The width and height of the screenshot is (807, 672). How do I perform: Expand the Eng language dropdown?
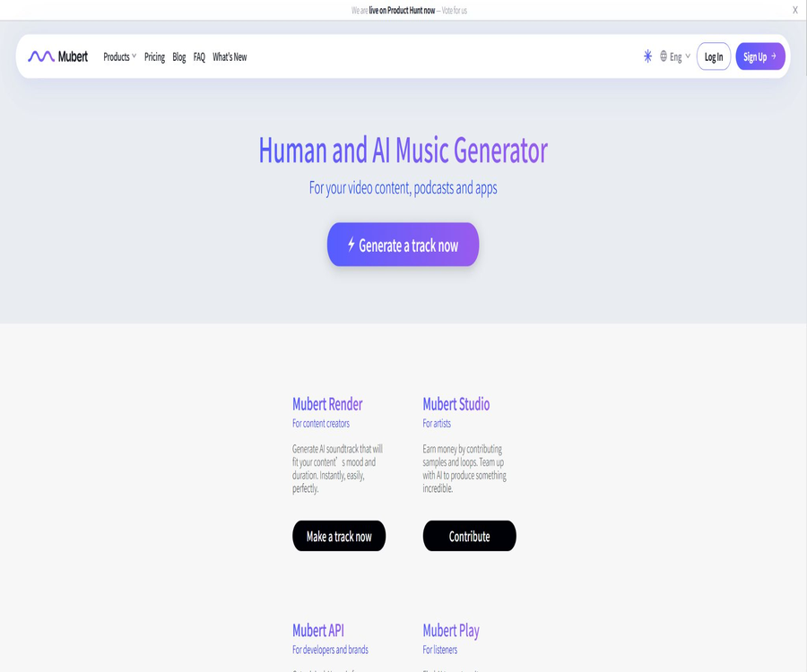[x=680, y=56]
